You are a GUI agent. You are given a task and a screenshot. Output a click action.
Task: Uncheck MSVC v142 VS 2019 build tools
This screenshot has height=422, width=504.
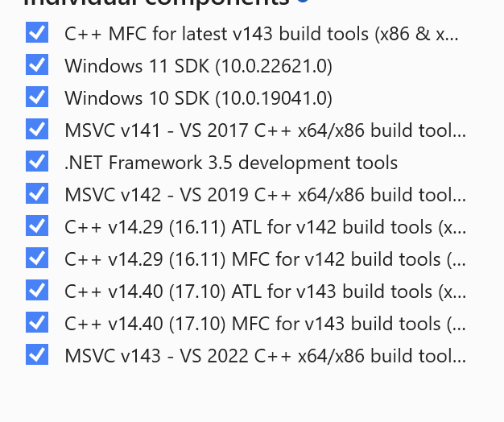pyautogui.click(x=37, y=194)
